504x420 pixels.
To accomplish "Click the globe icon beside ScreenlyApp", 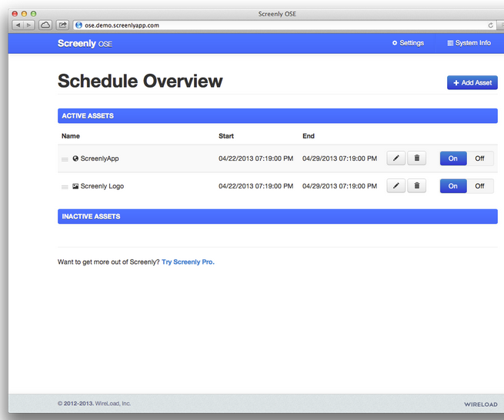I will (75, 158).
